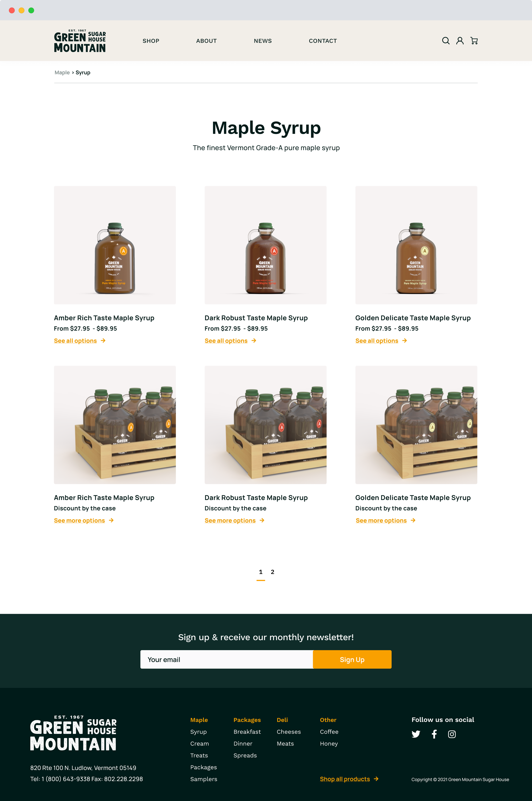Click the orange Sign Up button
This screenshot has height=801, width=532.
[352, 659]
